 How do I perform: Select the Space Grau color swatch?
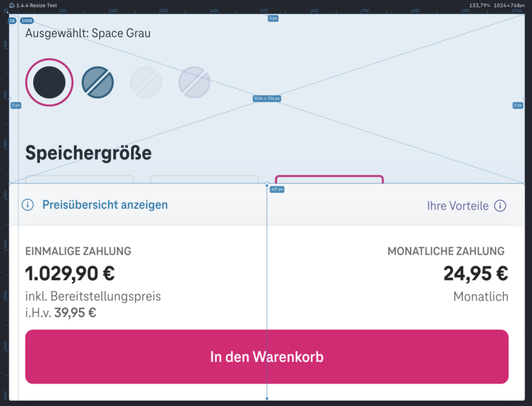[49, 82]
